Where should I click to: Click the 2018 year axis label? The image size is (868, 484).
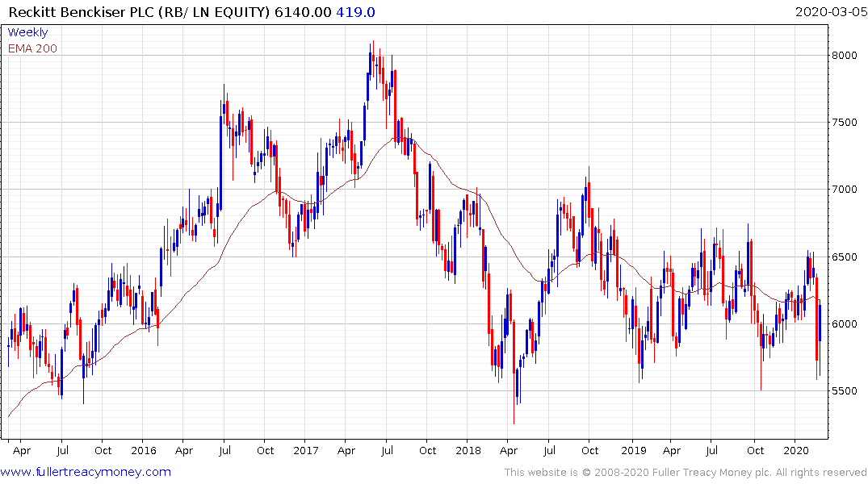[468, 450]
